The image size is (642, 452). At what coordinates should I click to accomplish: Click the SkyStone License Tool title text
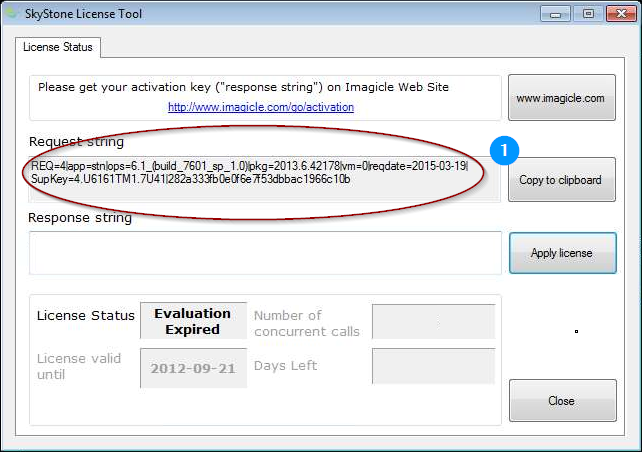(83, 14)
